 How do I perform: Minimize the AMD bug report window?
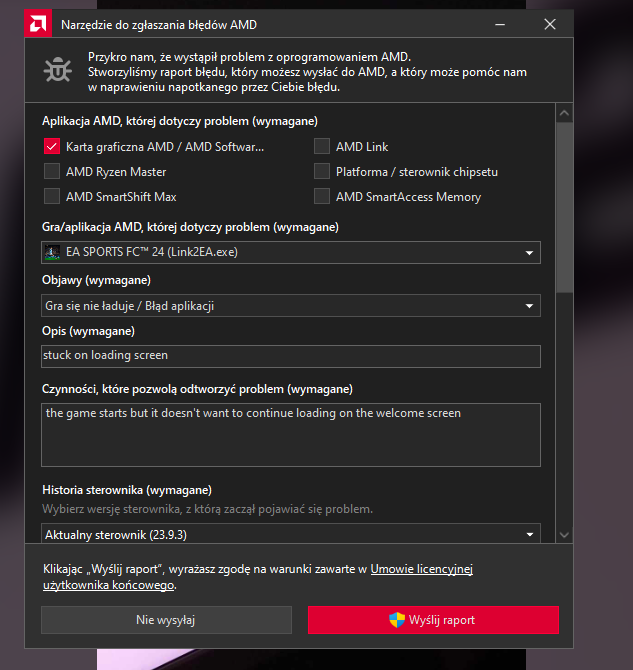pyautogui.click(x=500, y=24)
